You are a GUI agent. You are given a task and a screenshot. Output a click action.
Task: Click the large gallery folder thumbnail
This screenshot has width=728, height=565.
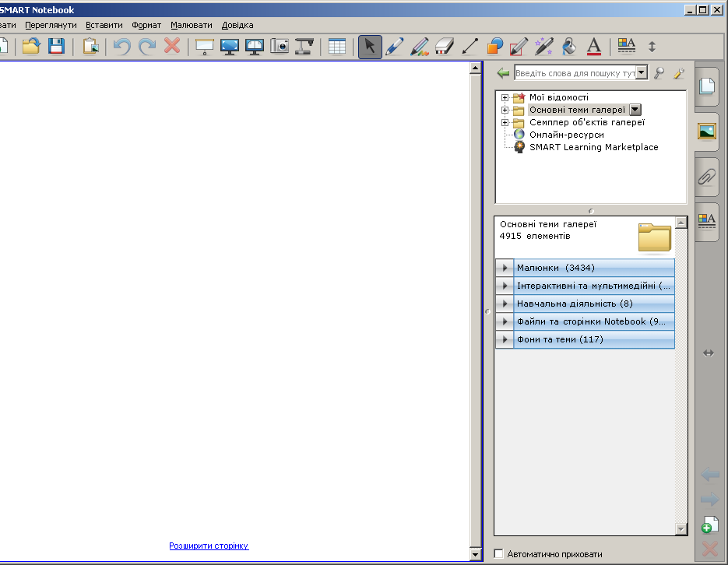654,237
